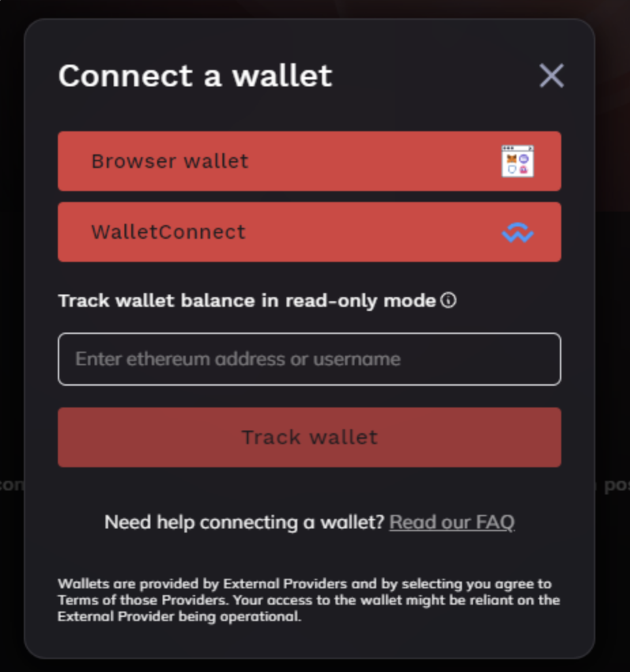Click the MetaMask fox logo

click(512, 159)
